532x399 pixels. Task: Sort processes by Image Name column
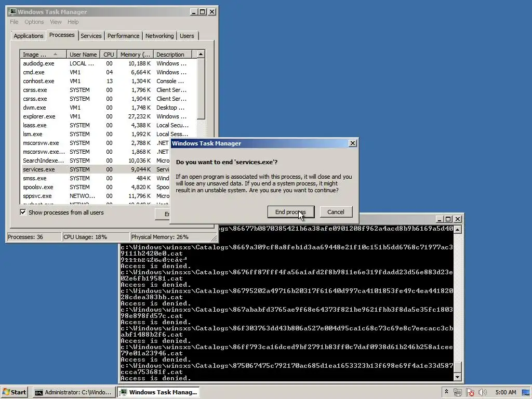[43, 54]
